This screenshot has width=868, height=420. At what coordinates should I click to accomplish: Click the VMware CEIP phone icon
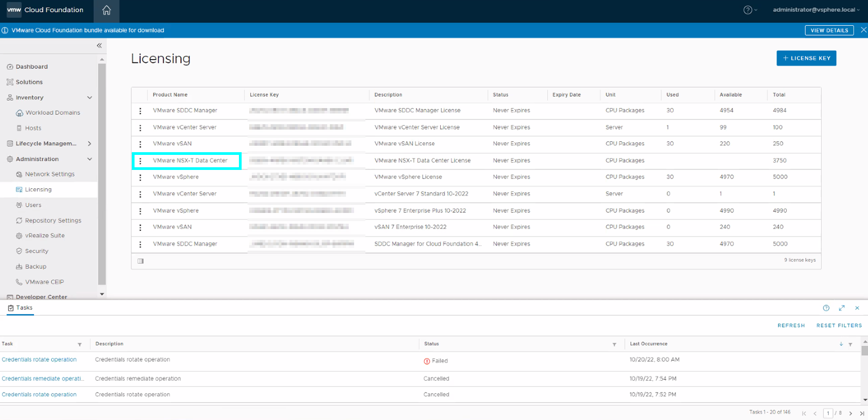tap(19, 282)
